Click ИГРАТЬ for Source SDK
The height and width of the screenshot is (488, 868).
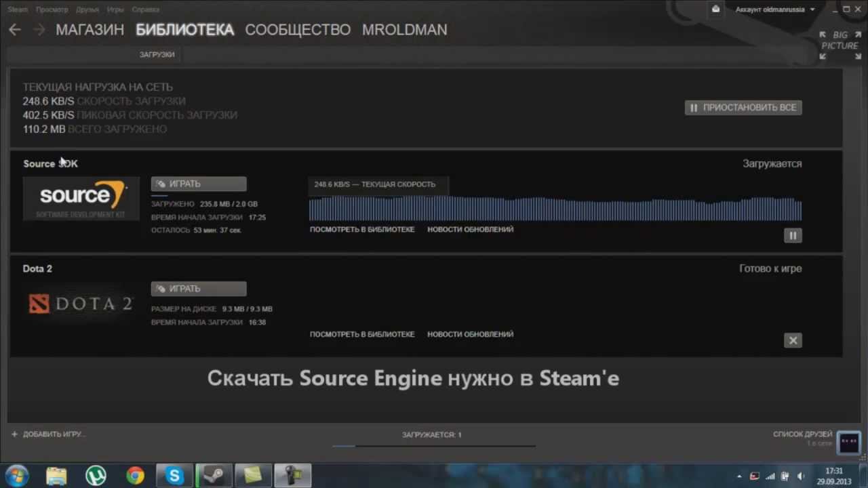coord(199,184)
